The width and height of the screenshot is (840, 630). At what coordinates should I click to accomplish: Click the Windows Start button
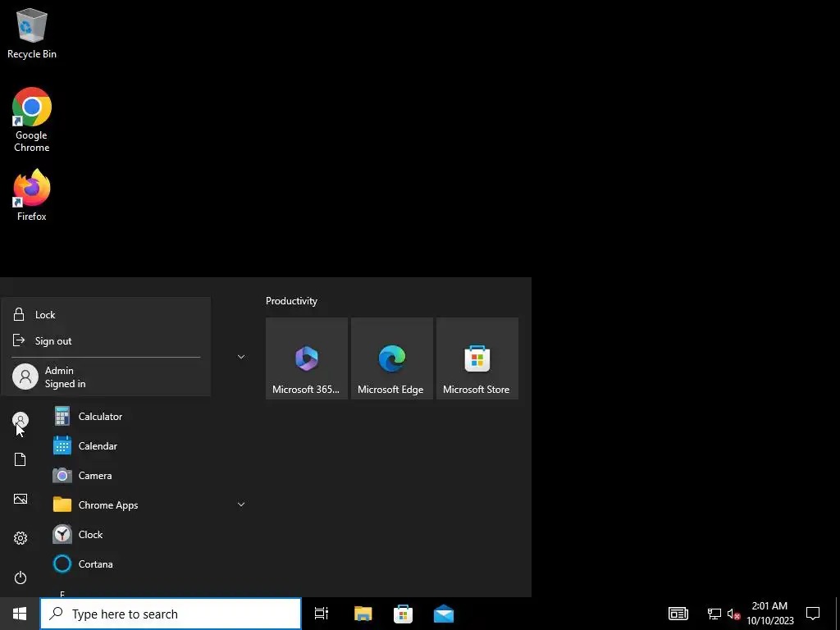pyautogui.click(x=20, y=614)
